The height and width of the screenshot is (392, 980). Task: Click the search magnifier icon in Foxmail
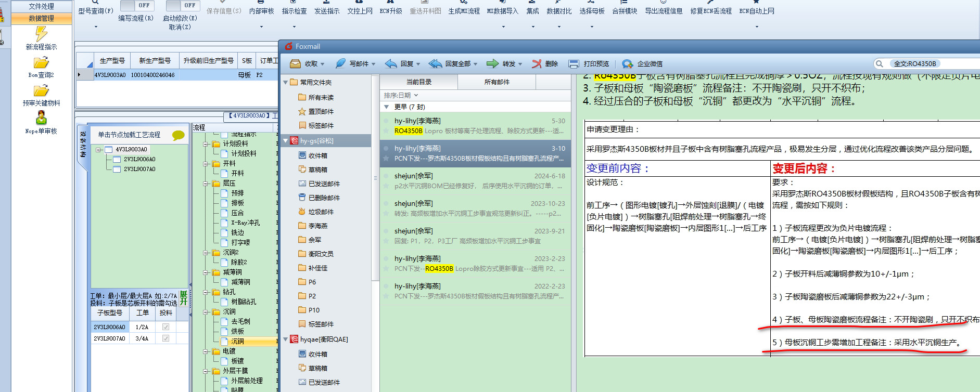(x=880, y=63)
